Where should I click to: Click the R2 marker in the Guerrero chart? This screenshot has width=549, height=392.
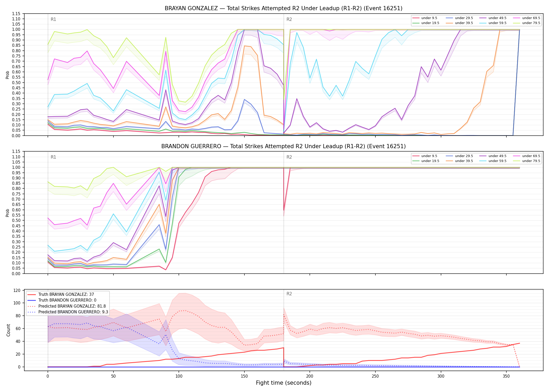pos(289,157)
